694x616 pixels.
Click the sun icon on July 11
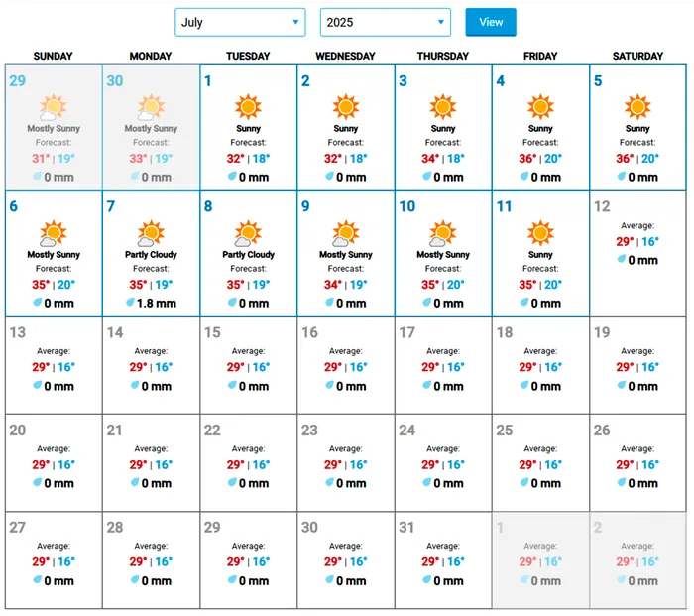coord(540,233)
